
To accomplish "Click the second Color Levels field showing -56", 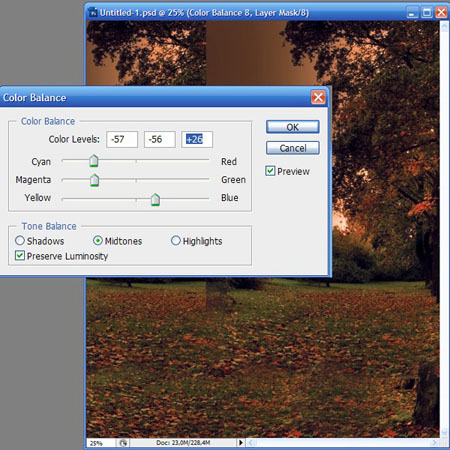I will click(x=160, y=139).
